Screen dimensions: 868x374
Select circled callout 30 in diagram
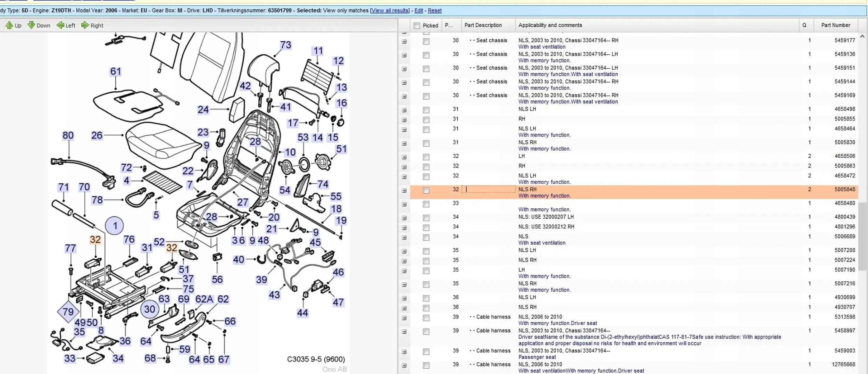(x=150, y=309)
